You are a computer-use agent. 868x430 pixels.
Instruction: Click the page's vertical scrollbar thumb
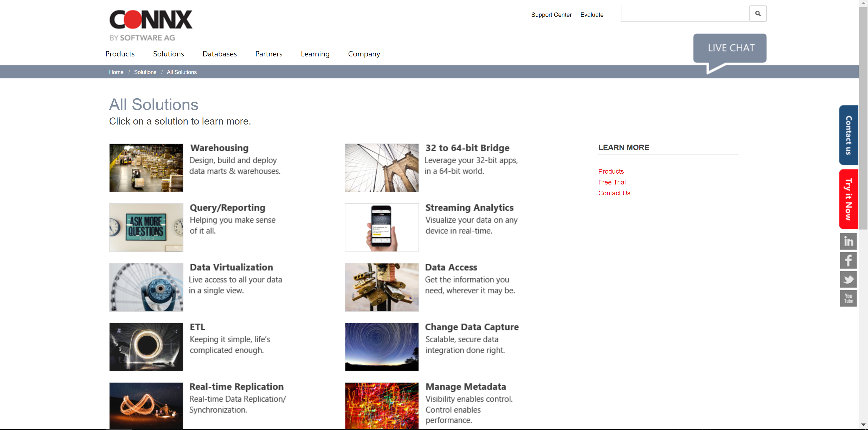coord(863,118)
